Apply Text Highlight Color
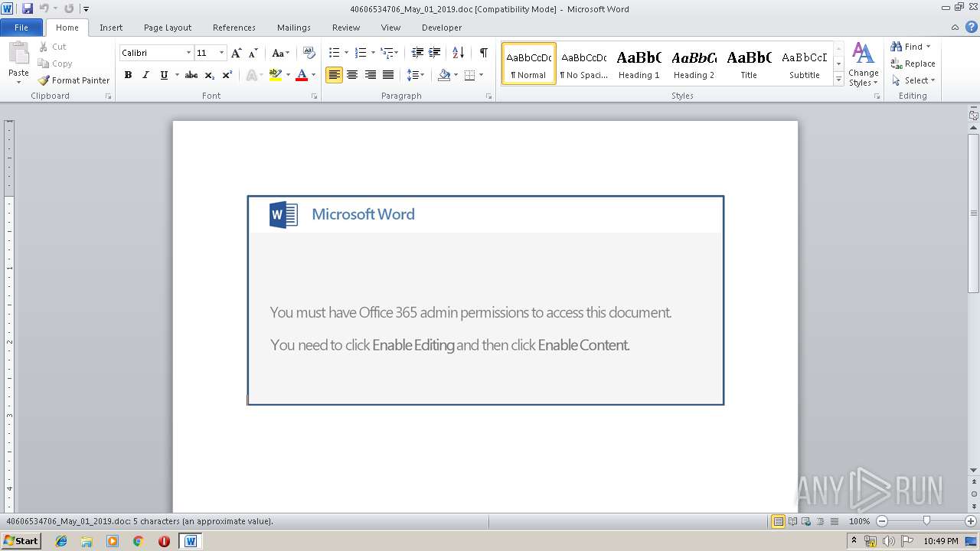The width and height of the screenshot is (980, 551). tap(276, 75)
